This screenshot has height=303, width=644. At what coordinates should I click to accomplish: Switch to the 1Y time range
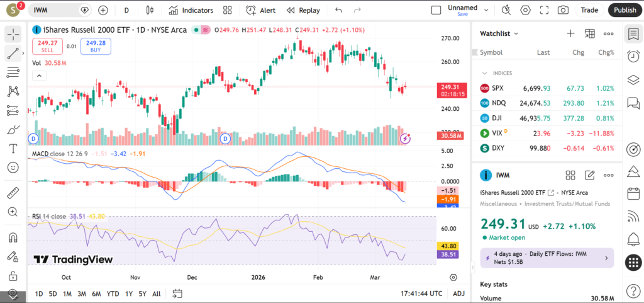point(129,294)
